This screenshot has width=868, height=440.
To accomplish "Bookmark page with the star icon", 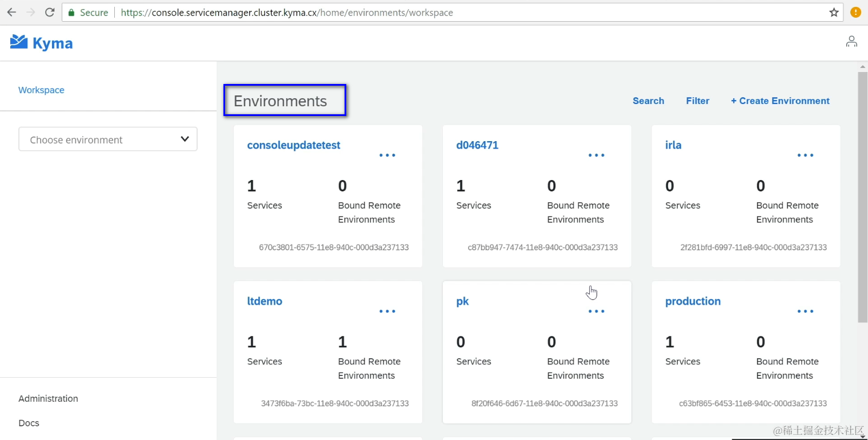I will tap(834, 13).
